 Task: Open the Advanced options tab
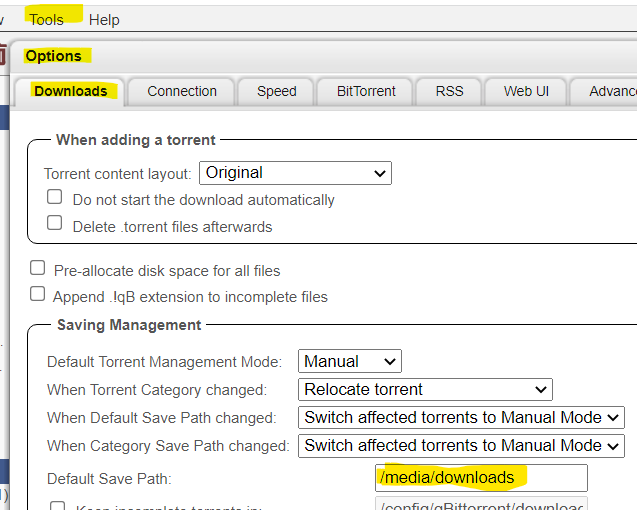604,91
